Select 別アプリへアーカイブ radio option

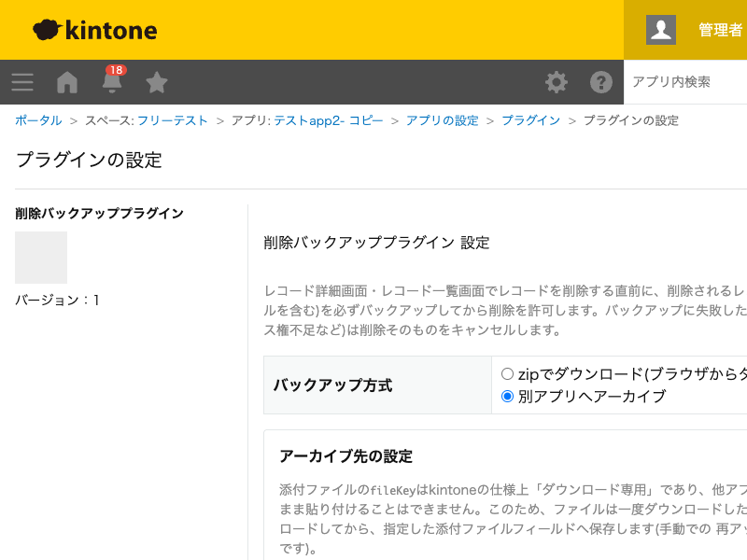click(x=507, y=396)
